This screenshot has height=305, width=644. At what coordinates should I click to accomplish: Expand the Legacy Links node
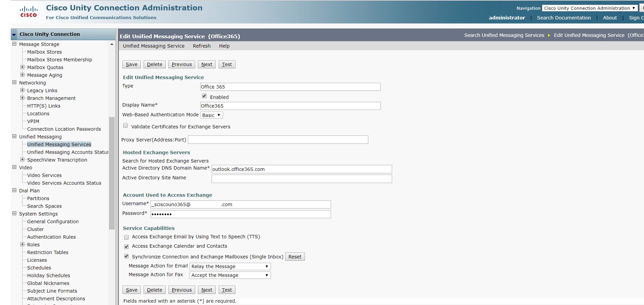[22, 90]
